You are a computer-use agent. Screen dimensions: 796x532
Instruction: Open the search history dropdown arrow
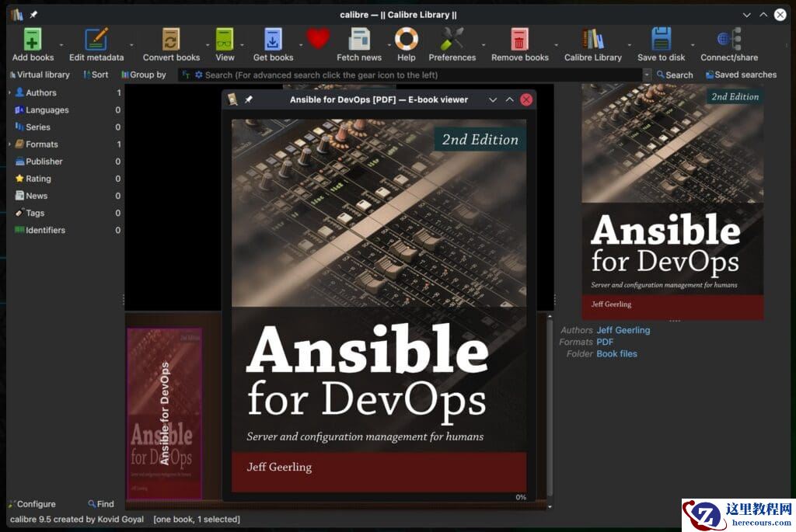(x=647, y=75)
